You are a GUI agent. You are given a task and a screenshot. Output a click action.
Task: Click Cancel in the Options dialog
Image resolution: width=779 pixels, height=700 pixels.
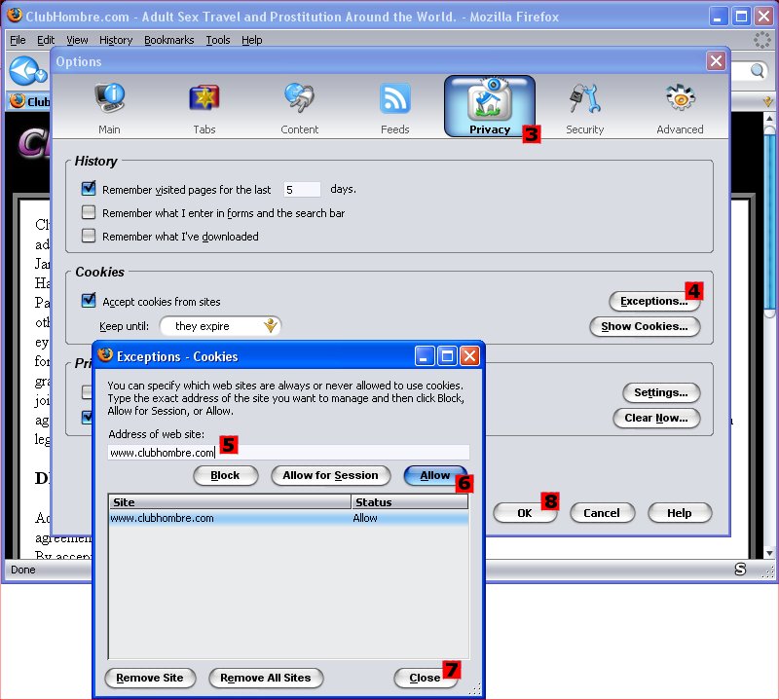pyautogui.click(x=602, y=513)
